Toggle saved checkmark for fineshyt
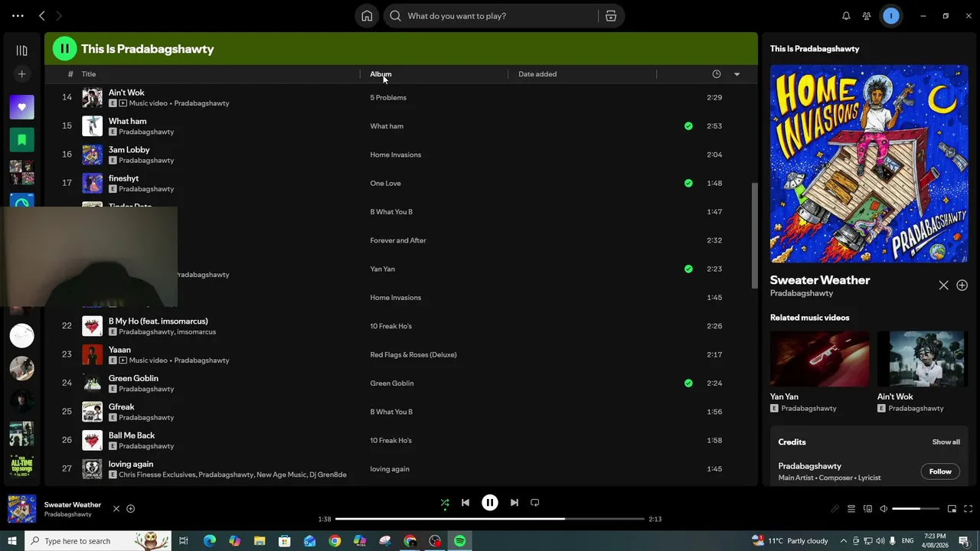The image size is (980, 551). pyautogui.click(x=688, y=184)
